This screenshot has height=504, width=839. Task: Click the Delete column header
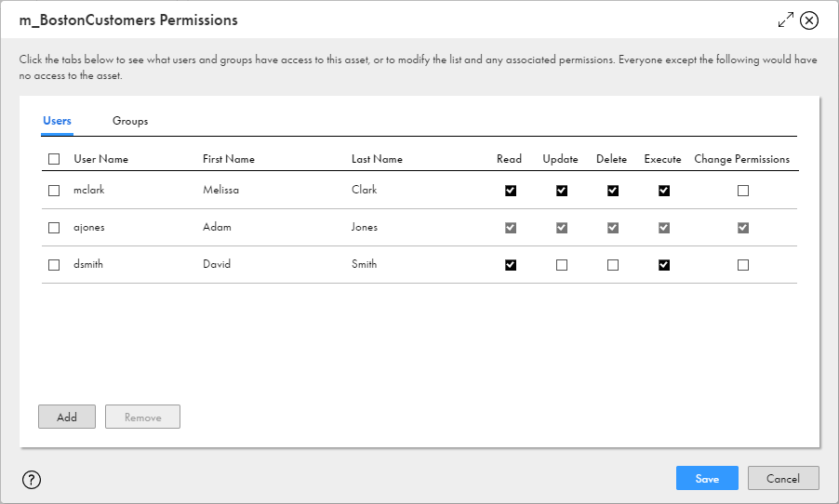pos(612,159)
